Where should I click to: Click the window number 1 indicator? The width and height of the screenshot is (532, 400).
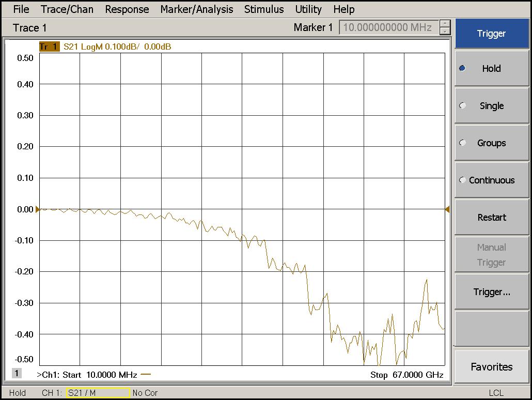[x=17, y=373]
